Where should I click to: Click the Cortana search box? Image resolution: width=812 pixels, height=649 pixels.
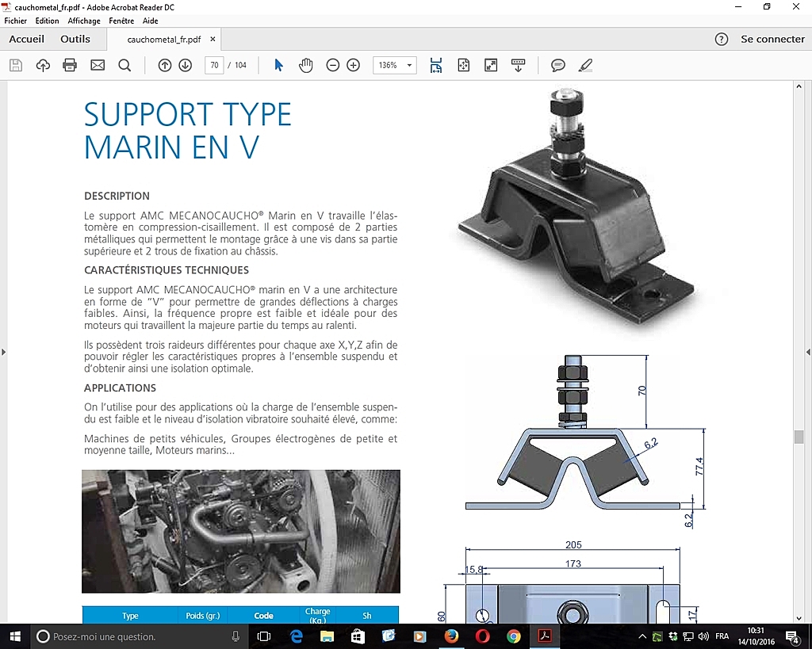139,636
